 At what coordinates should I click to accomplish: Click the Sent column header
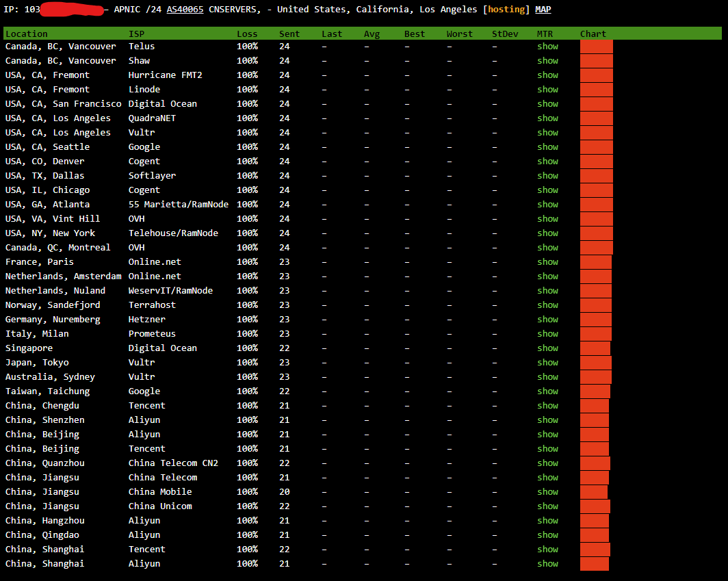pos(289,34)
